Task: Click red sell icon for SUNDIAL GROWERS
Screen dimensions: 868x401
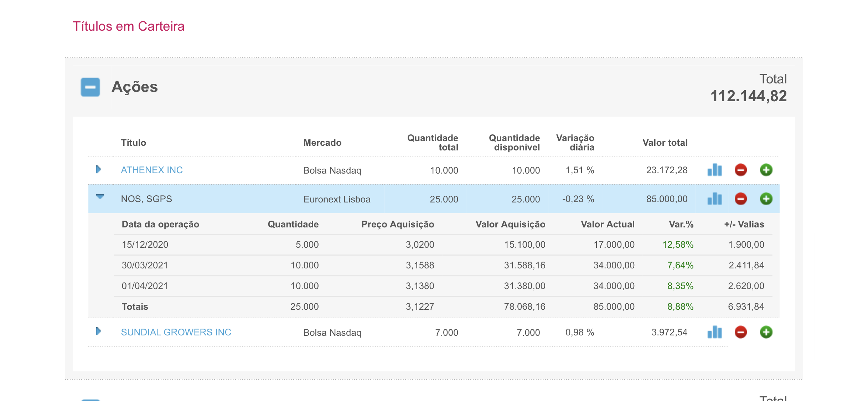Action: [x=740, y=332]
